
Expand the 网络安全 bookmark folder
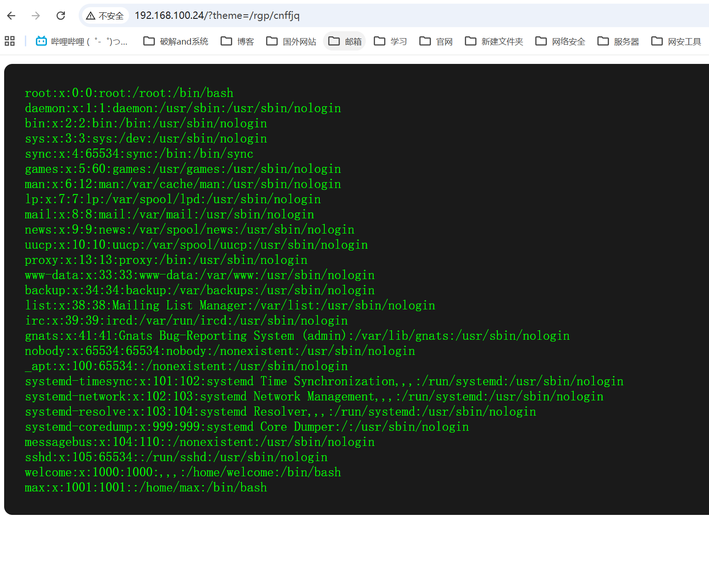click(560, 41)
